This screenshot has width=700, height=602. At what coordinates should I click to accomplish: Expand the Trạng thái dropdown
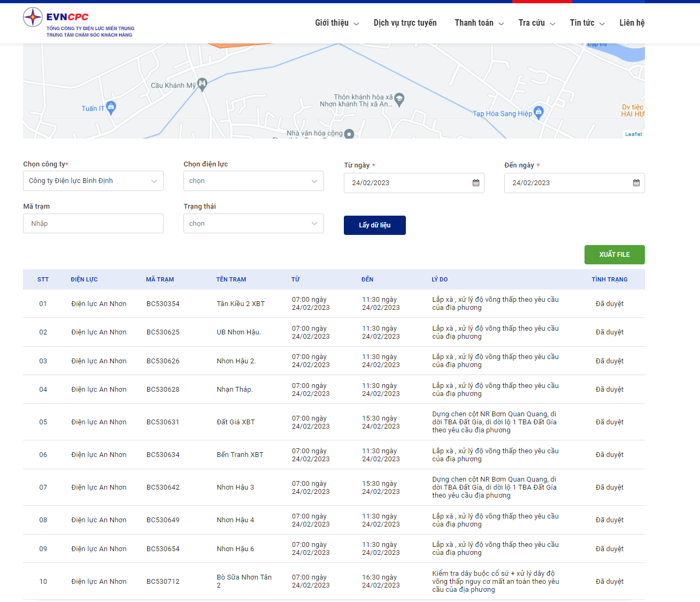[x=253, y=224]
